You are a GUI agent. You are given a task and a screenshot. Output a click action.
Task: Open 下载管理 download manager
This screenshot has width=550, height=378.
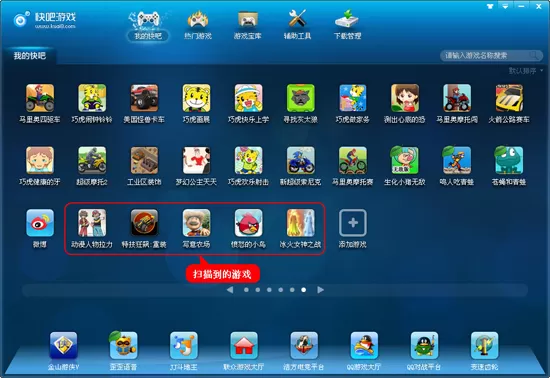[x=347, y=26]
